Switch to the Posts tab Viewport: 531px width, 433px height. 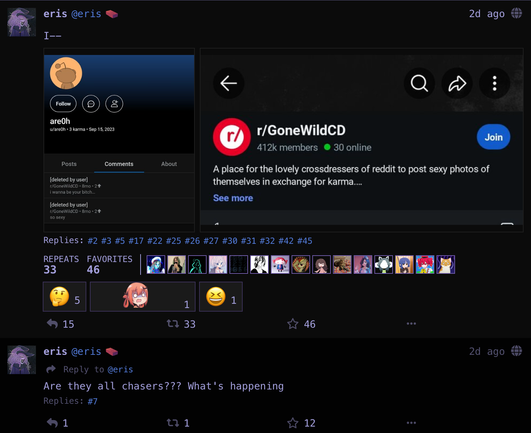click(69, 164)
